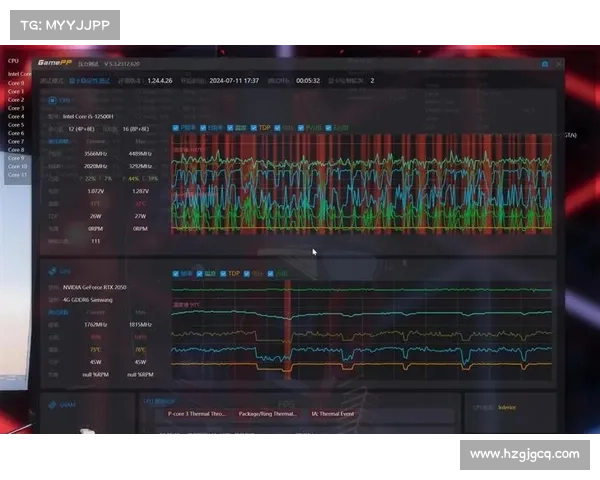Click the CPU section header icon
The height and width of the screenshot is (480, 600).
[x=52, y=100]
